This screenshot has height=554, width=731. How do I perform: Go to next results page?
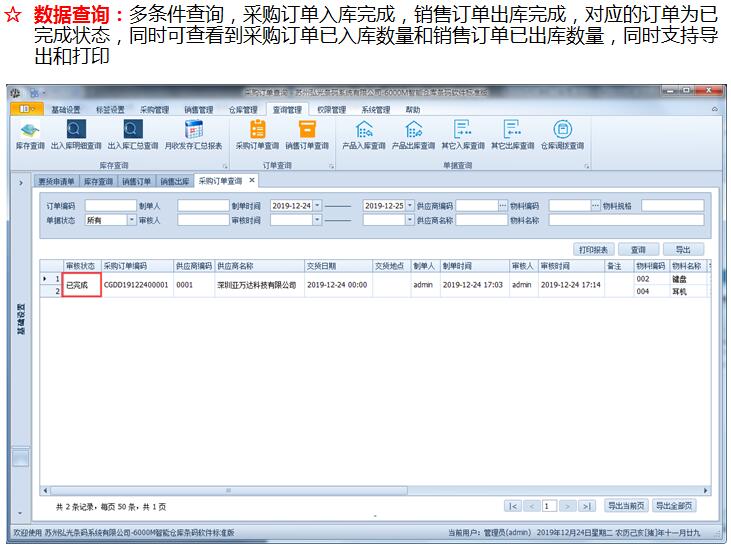tap(567, 506)
